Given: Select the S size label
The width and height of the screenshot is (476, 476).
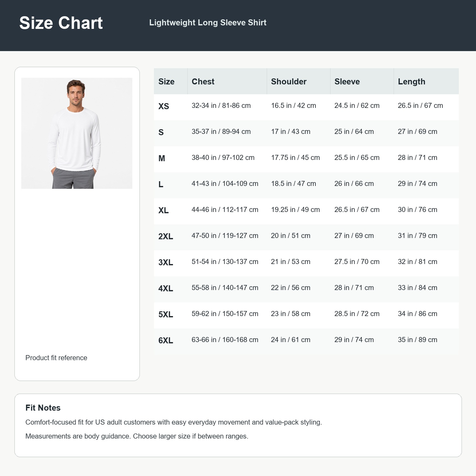Looking at the screenshot, I should tap(161, 132).
